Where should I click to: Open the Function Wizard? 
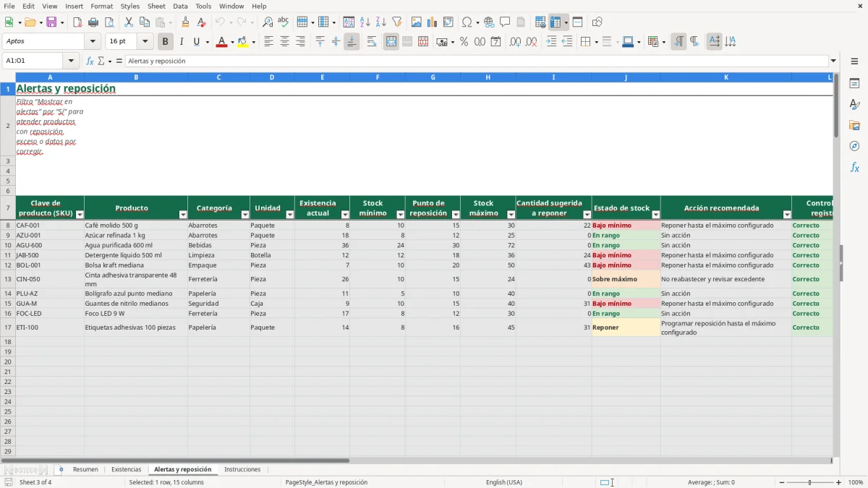90,61
